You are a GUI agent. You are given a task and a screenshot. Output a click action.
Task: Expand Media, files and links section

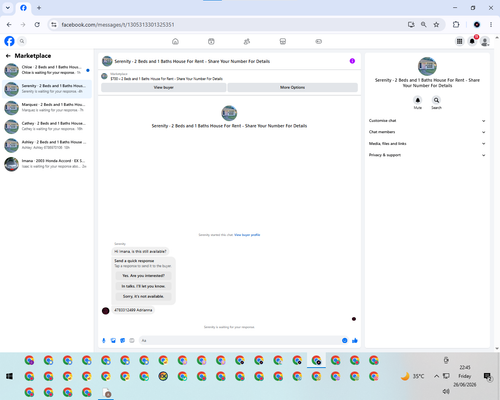(x=427, y=144)
